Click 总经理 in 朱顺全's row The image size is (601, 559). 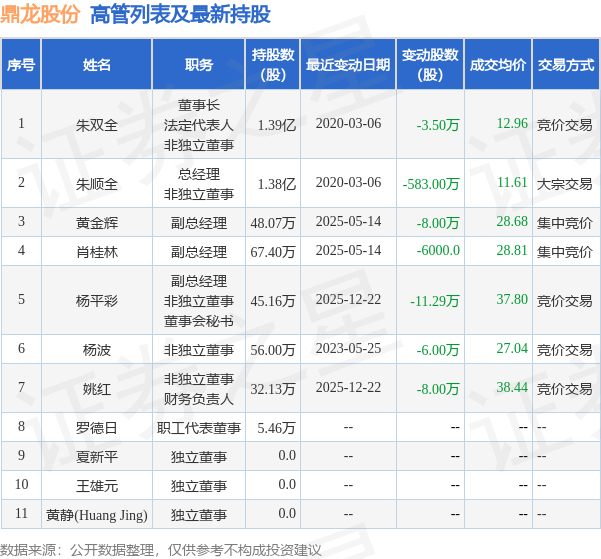pos(199,174)
